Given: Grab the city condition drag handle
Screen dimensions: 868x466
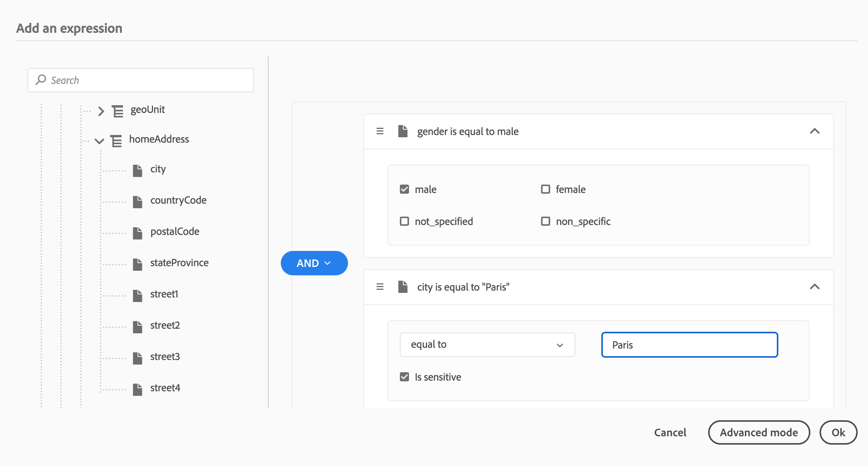Looking at the screenshot, I should (x=380, y=287).
